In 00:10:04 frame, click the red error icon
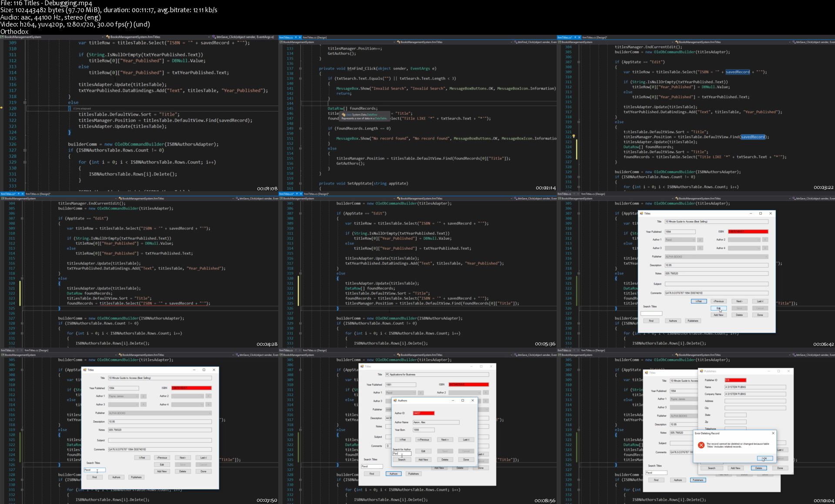Viewport: 835px width, 504px height. (x=701, y=445)
